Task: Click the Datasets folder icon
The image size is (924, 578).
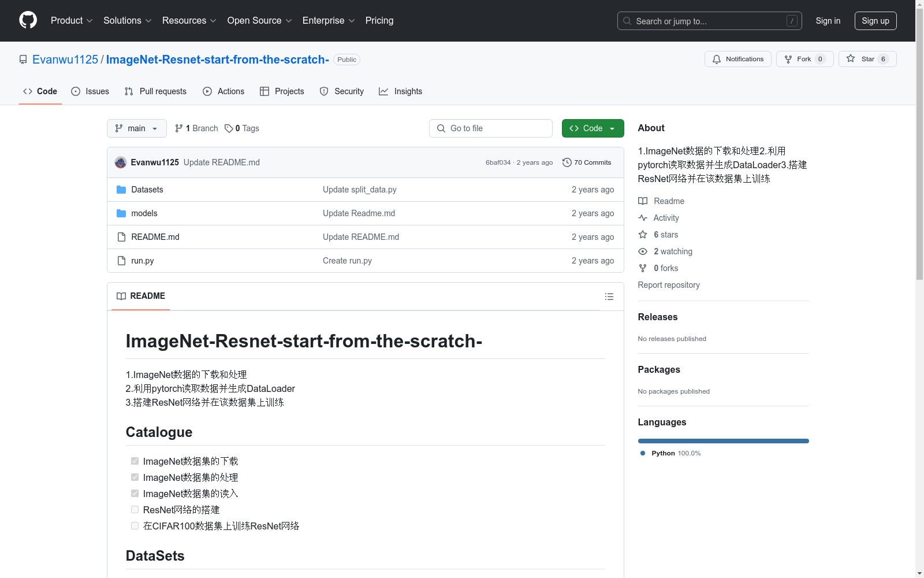Action: [x=121, y=190]
